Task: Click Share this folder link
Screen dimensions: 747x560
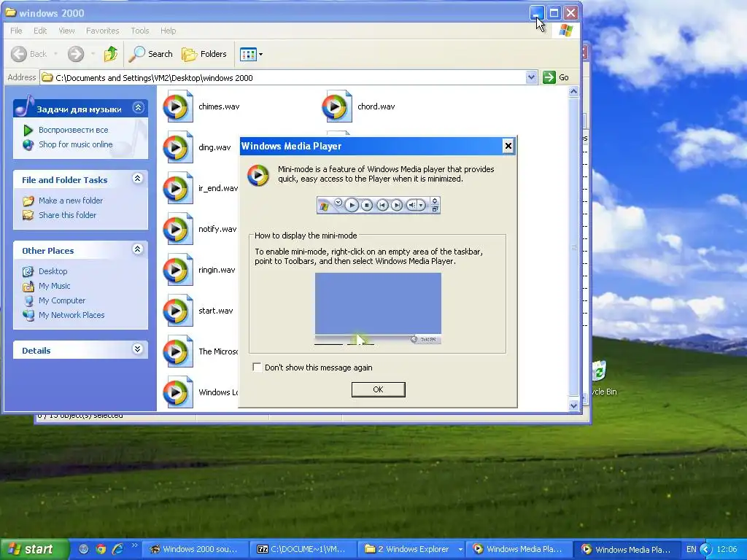Action: 67,215
